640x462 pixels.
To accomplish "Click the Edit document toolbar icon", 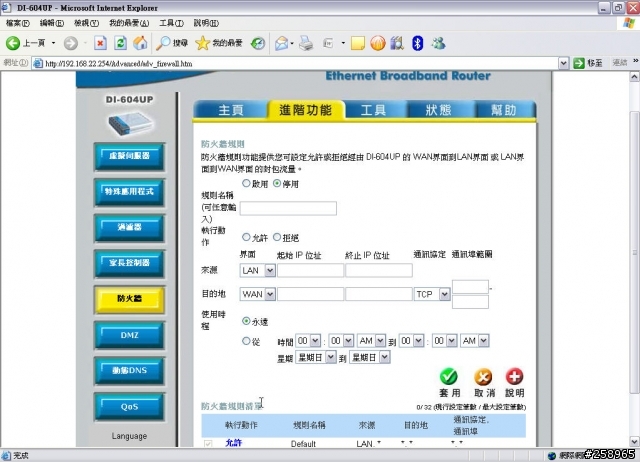I will [328, 43].
